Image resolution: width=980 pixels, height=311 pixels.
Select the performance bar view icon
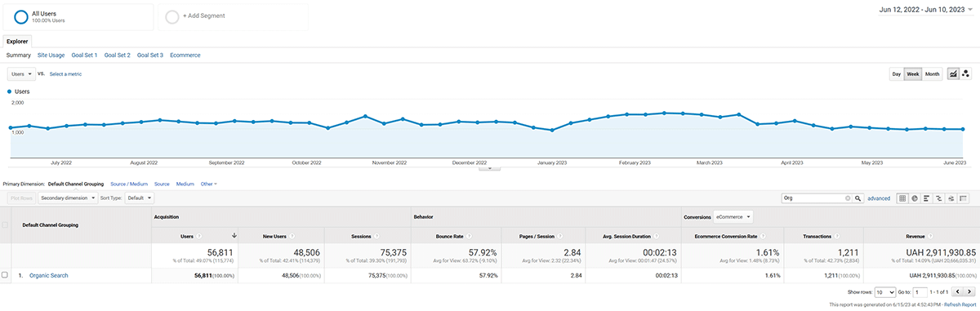point(926,198)
